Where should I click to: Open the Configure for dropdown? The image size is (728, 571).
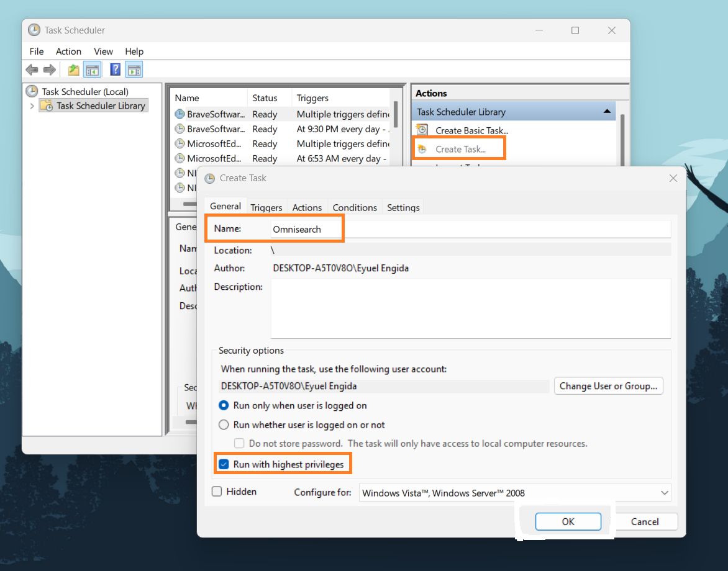click(x=515, y=493)
